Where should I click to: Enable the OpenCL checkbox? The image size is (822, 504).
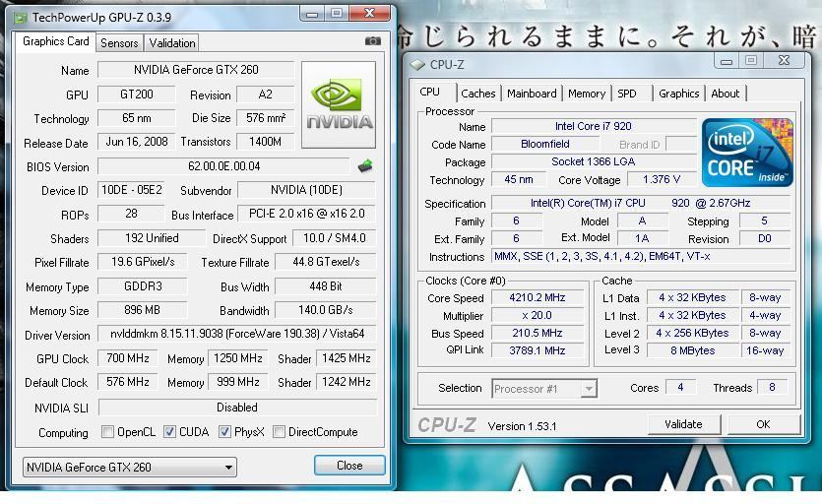coord(107,431)
